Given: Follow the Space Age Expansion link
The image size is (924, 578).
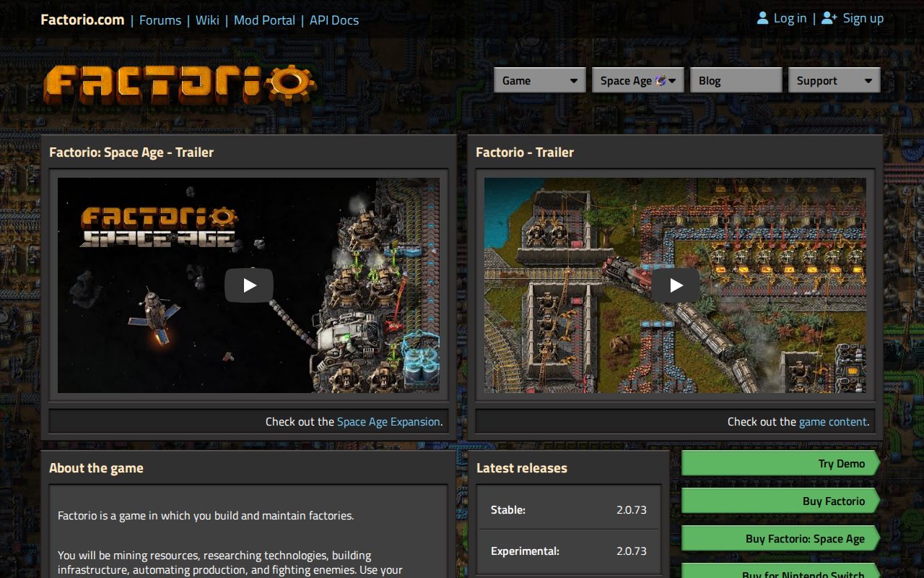Looking at the screenshot, I should coord(388,421).
